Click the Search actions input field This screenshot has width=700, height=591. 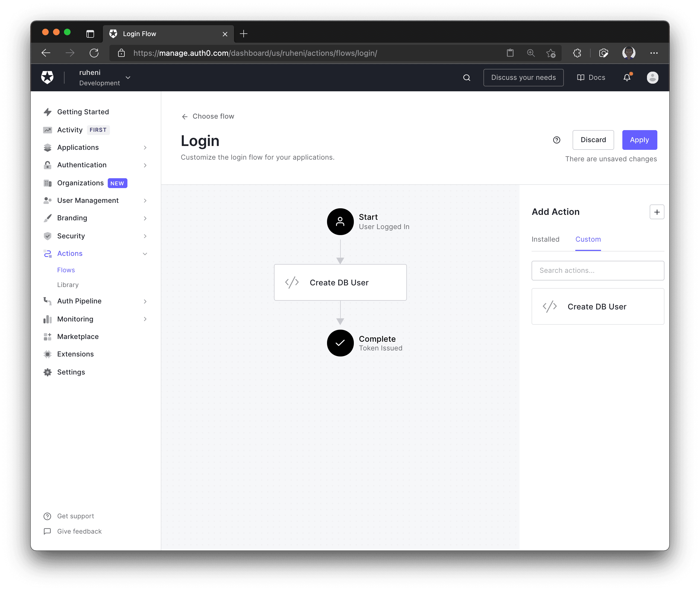click(x=597, y=270)
